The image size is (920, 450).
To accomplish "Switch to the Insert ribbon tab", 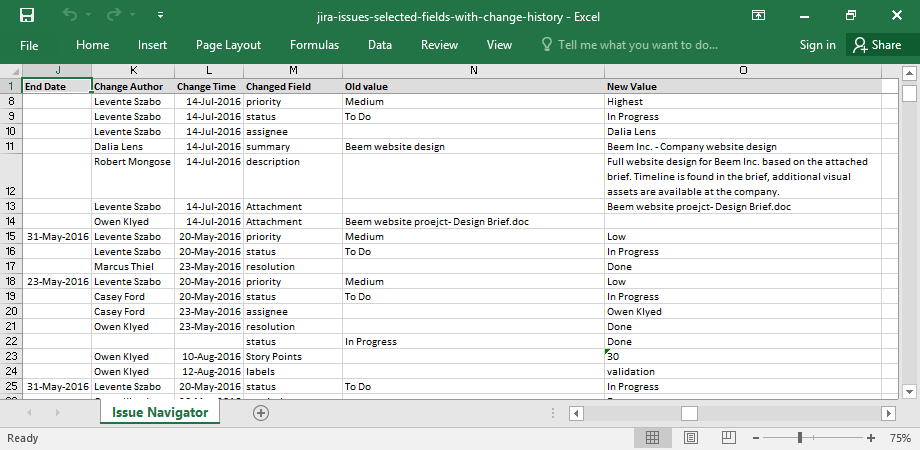I will [153, 45].
